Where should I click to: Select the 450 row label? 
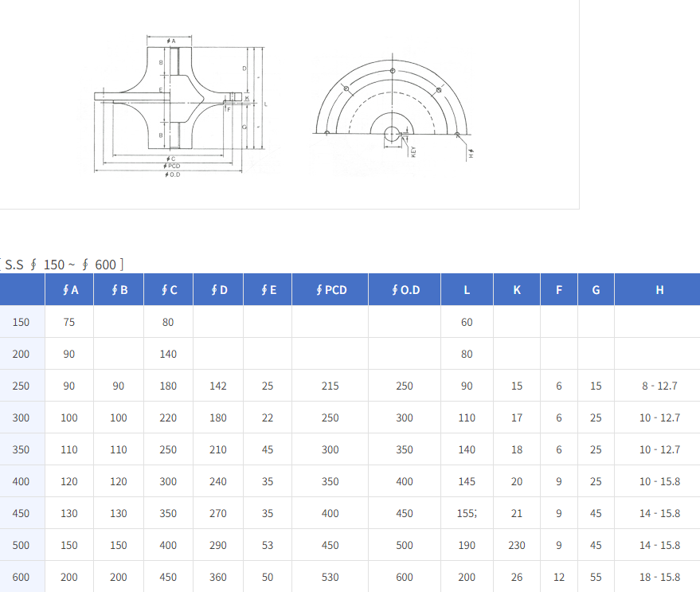(21, 513)
